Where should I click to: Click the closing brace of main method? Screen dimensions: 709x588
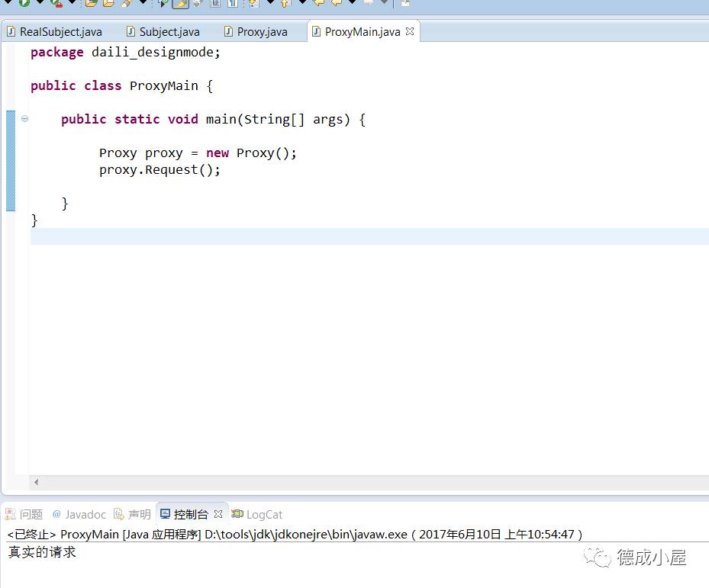65,204
